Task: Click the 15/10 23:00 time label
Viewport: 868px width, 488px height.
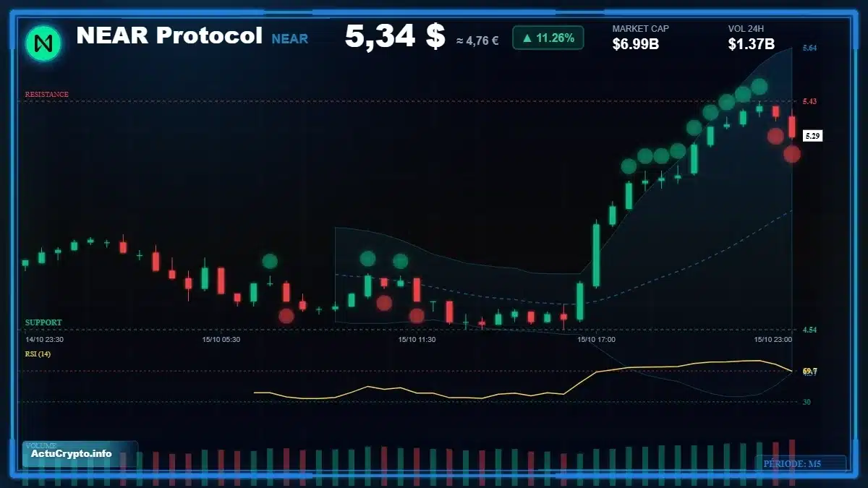Action: (773, 339)
